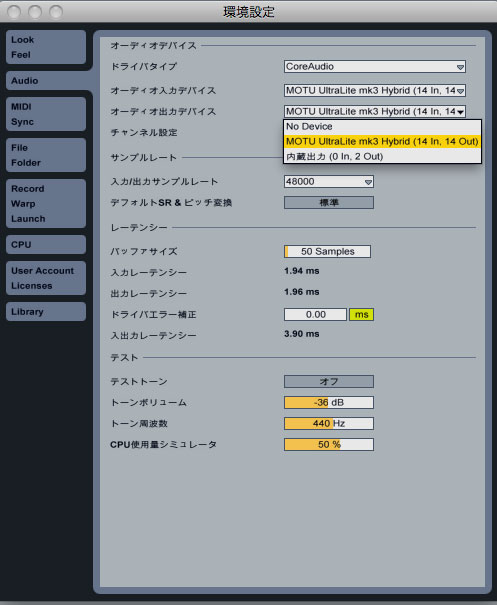Select the Record Warp Launch tab

point(46,203)
